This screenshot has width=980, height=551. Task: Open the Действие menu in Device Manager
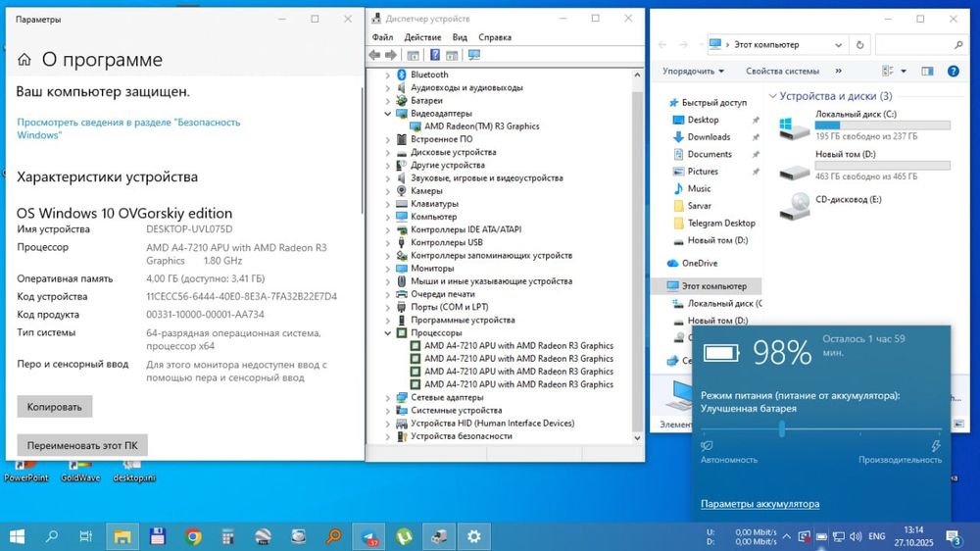coord(422,37)
